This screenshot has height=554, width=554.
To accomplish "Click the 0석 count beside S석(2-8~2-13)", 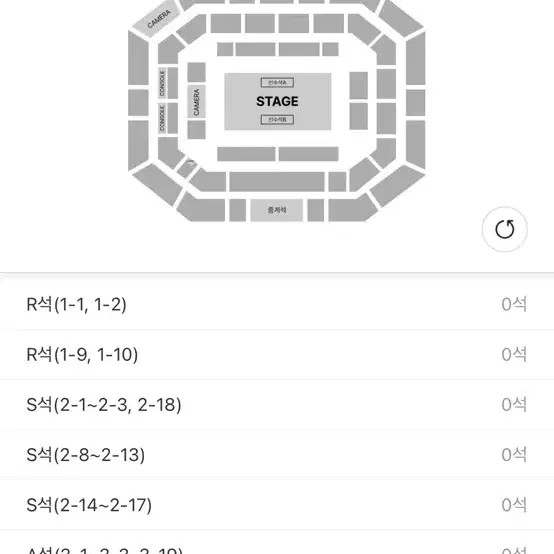I will pyautogui.click(x=514, y=455).
